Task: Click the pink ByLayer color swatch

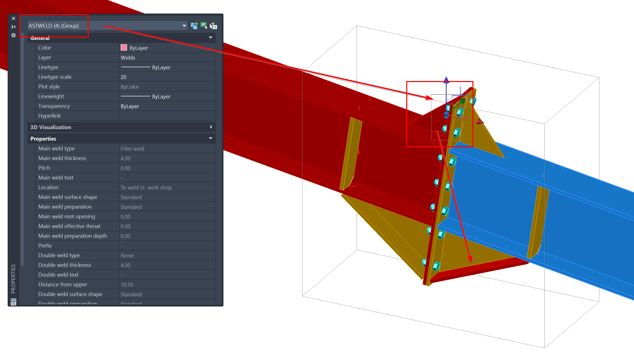Action: pos(123,48)
